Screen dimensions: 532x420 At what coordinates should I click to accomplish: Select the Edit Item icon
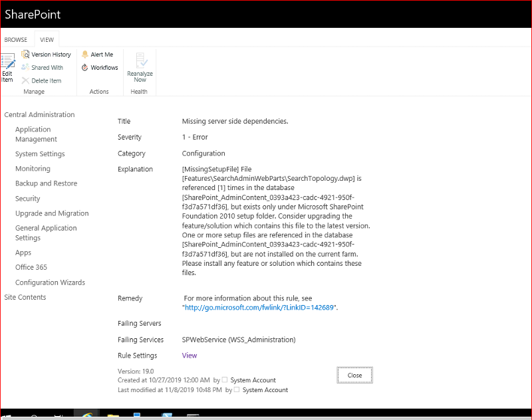tap(8, 66)
